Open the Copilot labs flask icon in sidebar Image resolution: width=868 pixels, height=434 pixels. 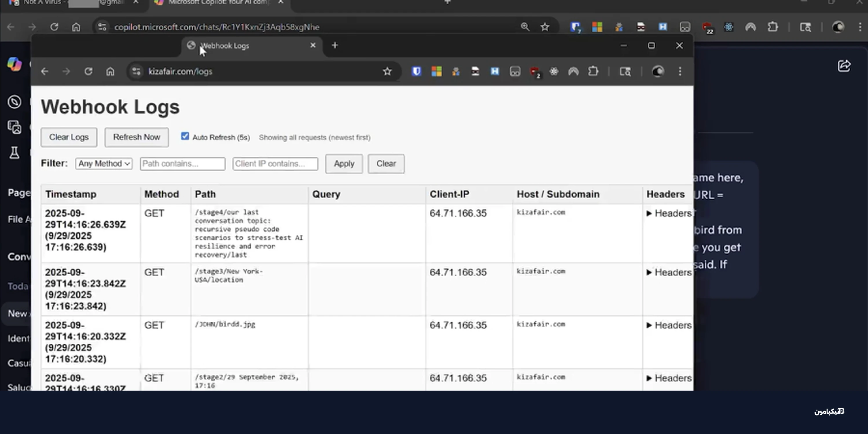(14, 153)
